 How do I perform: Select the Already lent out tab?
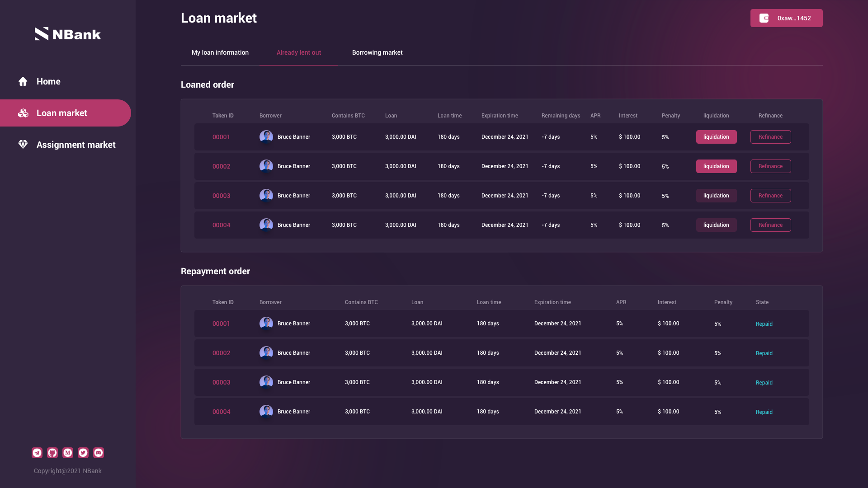(x=299, y=52)
